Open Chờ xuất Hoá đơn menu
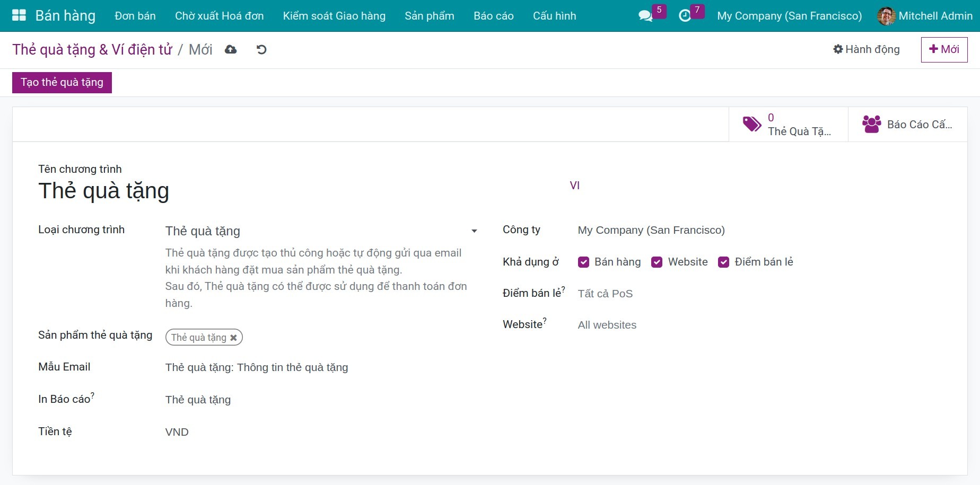980x485 pixels. coord(220,16)
